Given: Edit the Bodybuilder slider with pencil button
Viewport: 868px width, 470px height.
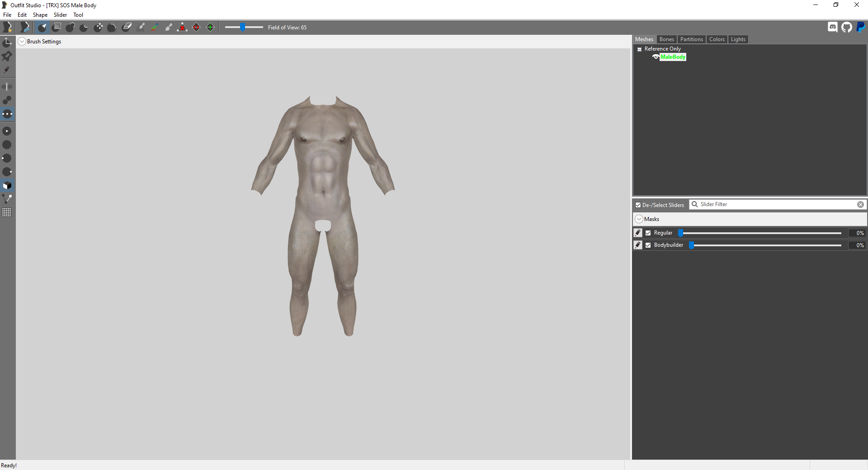Looking at the screenshot, I should [x=638, y=245].
